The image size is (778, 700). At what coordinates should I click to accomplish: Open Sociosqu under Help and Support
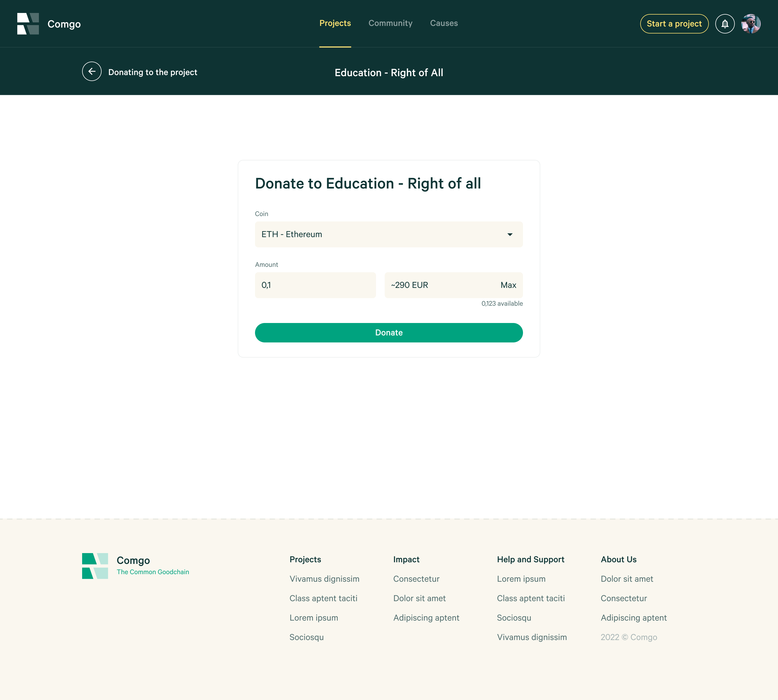coord(514,618)
